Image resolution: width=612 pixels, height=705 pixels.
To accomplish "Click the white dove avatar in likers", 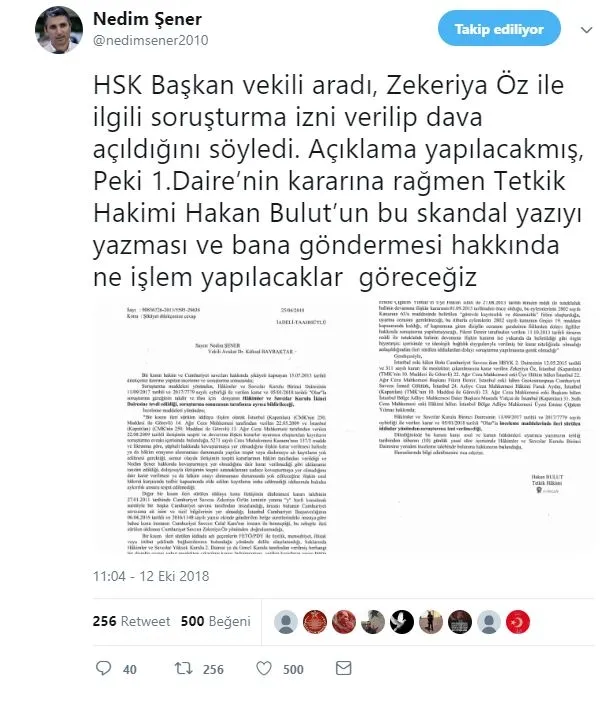I will [402, 622].
